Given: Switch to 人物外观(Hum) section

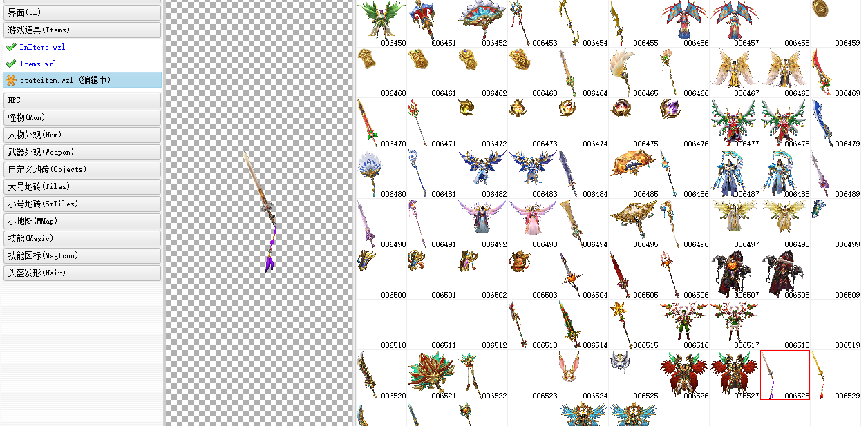Looking at the screenshot, I should pyautogui.click(x=82, y=135).
